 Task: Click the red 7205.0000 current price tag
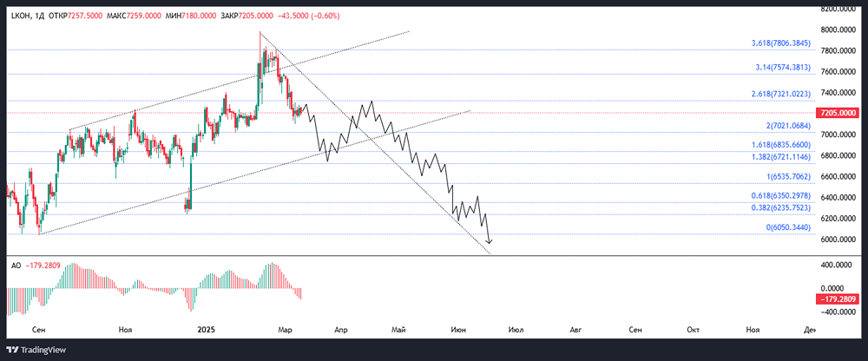(837, 113)
